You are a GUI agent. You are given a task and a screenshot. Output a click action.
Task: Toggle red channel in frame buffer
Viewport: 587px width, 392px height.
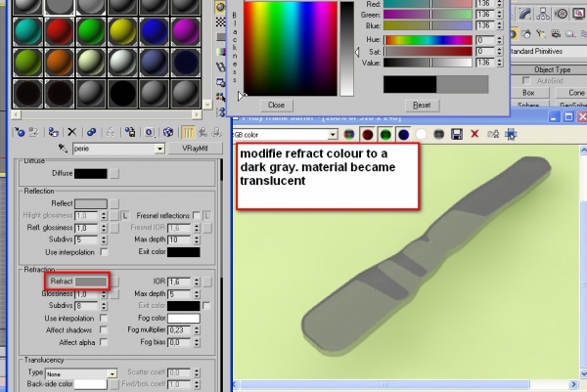point(367,134)
